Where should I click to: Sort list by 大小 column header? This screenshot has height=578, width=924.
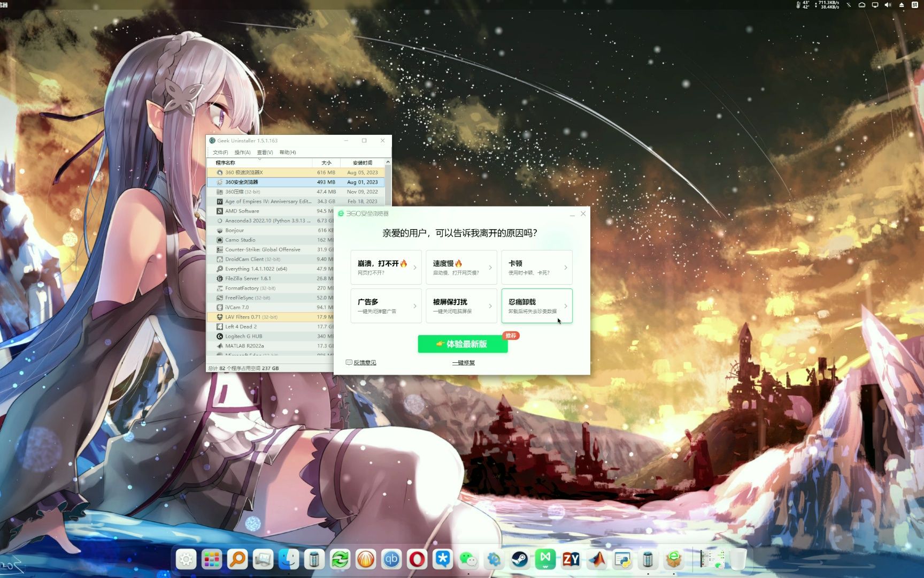click(x=326, y=163)
